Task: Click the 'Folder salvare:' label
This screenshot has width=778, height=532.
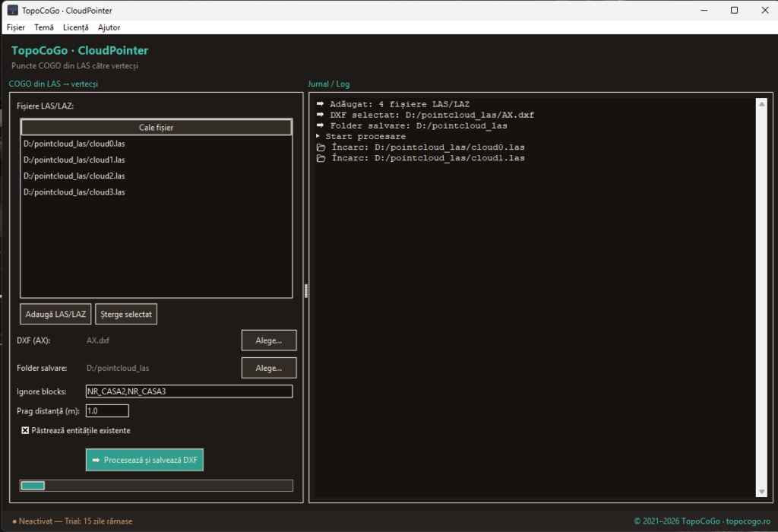Action: 42,369
